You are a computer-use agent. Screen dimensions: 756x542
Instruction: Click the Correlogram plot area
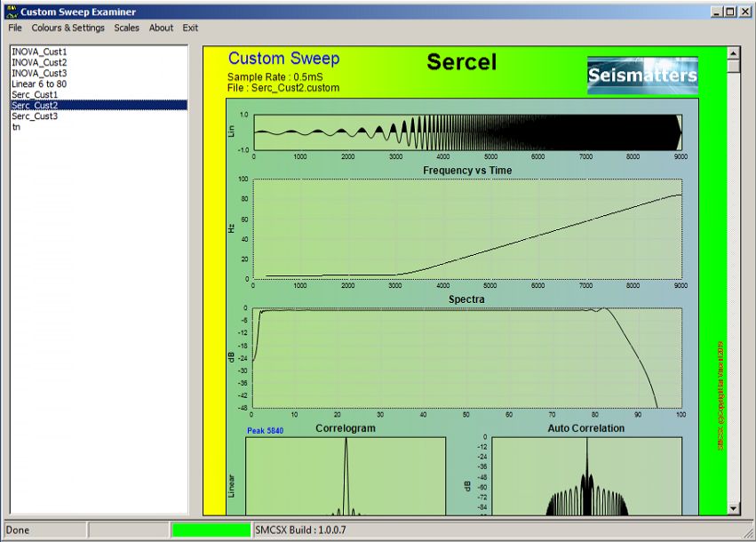(346, 476)
